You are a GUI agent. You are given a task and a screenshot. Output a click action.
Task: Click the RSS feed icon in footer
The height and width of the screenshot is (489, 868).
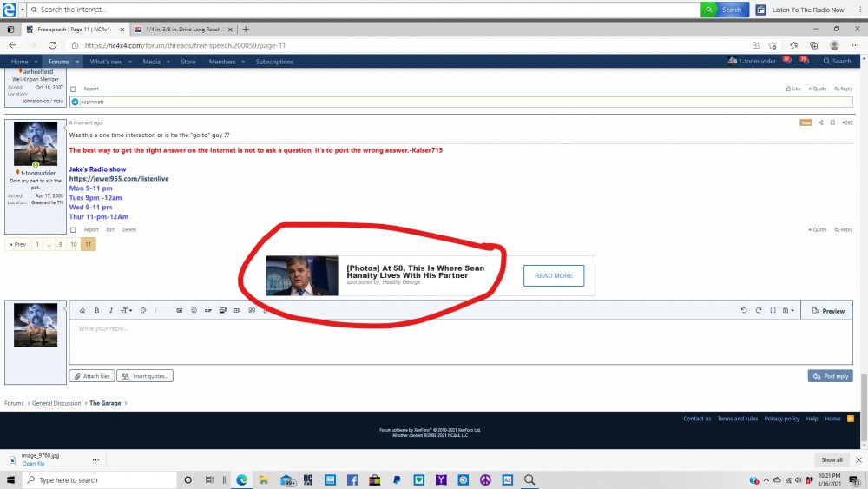(x=851, y=419)
